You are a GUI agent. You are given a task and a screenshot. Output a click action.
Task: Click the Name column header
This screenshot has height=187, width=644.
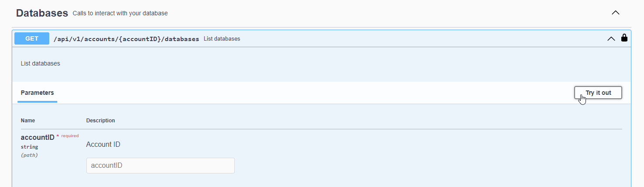[28, 120]
